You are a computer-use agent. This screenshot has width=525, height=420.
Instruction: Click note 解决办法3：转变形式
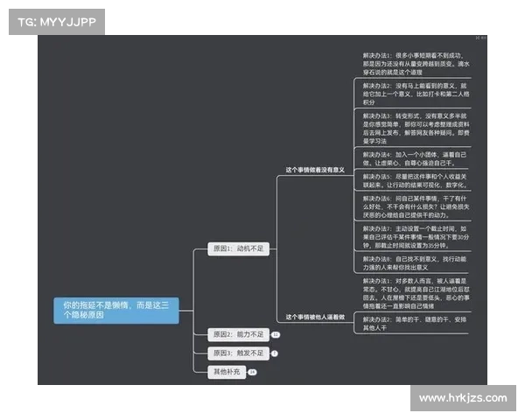coord(416,129)
